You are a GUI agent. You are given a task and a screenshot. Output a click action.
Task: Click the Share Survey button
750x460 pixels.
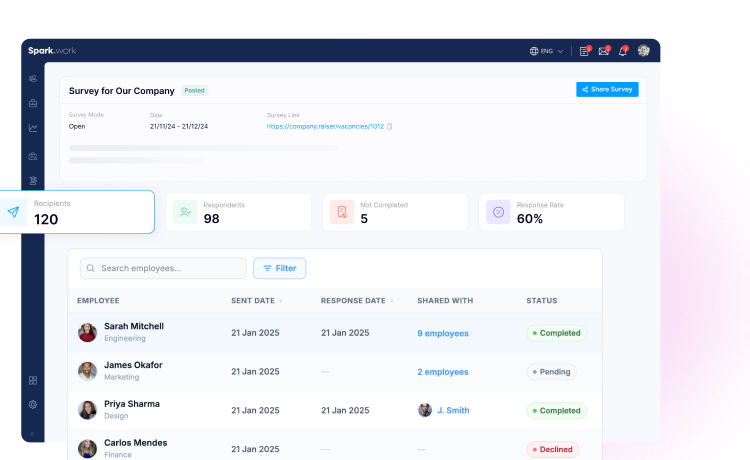(x=607, y=89)
